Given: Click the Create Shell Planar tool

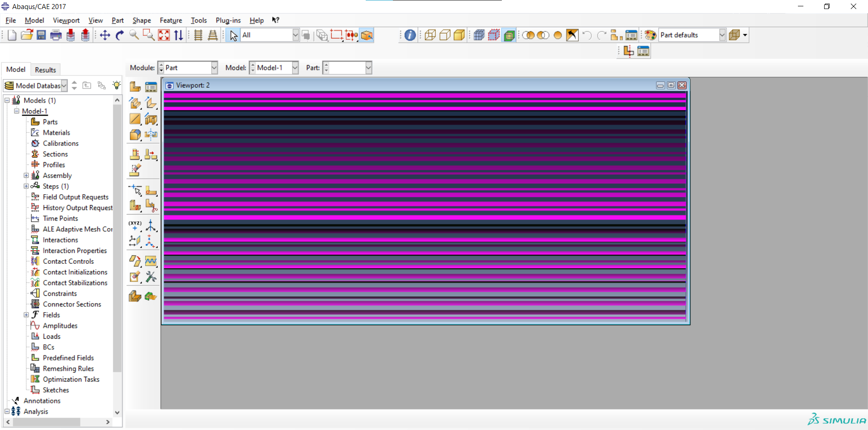Looking at the screenshot, I should [135, 119].
